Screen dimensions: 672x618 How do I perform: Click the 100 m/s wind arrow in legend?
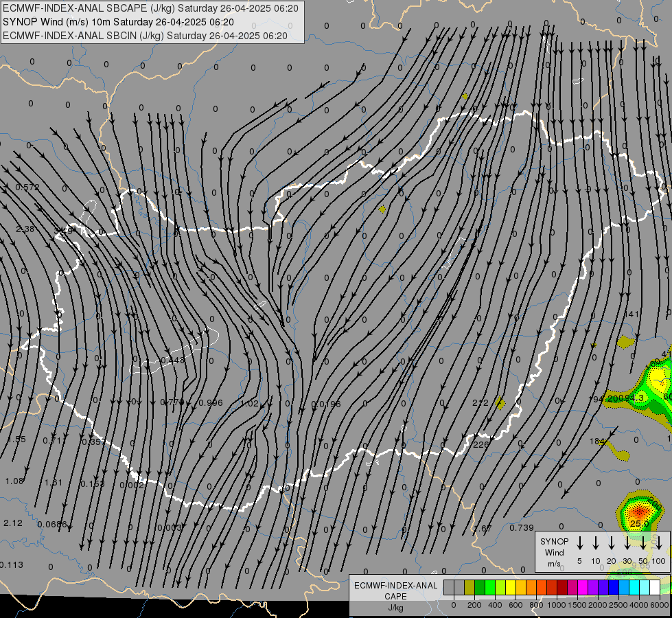click(x=659, y=542)
